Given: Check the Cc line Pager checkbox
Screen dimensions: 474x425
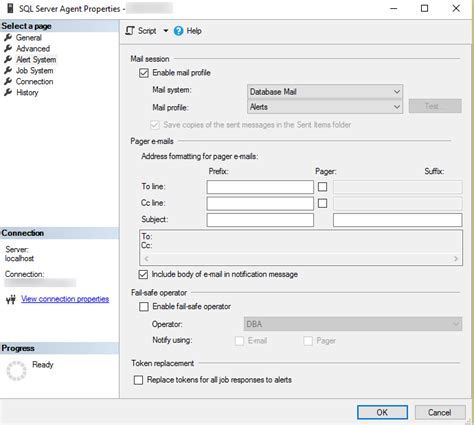Looking at the screenshot, I should coord(322,203).
